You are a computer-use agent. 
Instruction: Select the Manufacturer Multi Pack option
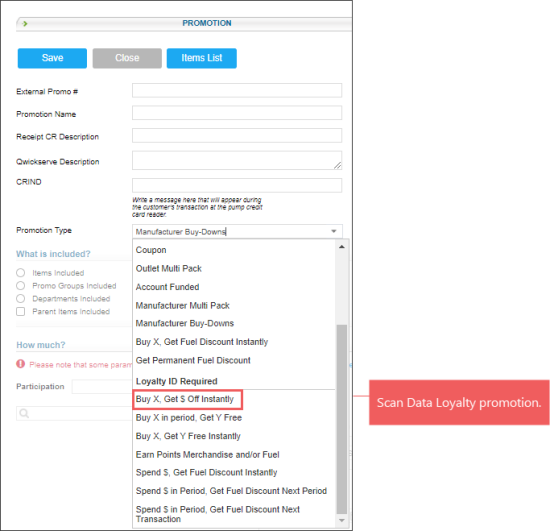point(182,305)
